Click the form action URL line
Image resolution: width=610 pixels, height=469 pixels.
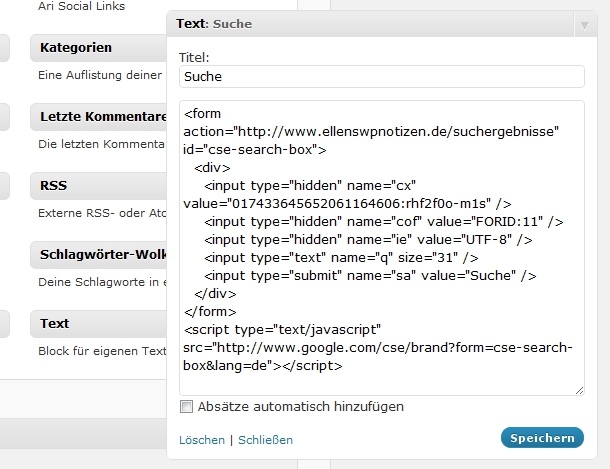(x=371, y=131)
